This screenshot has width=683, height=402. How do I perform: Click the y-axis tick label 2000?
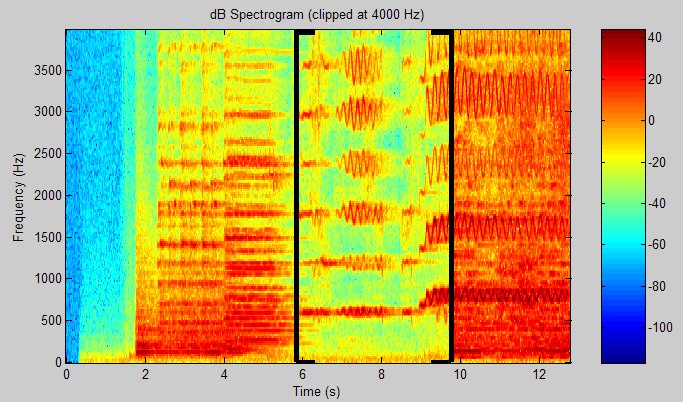pyautogui.click(x=44, y=196)
